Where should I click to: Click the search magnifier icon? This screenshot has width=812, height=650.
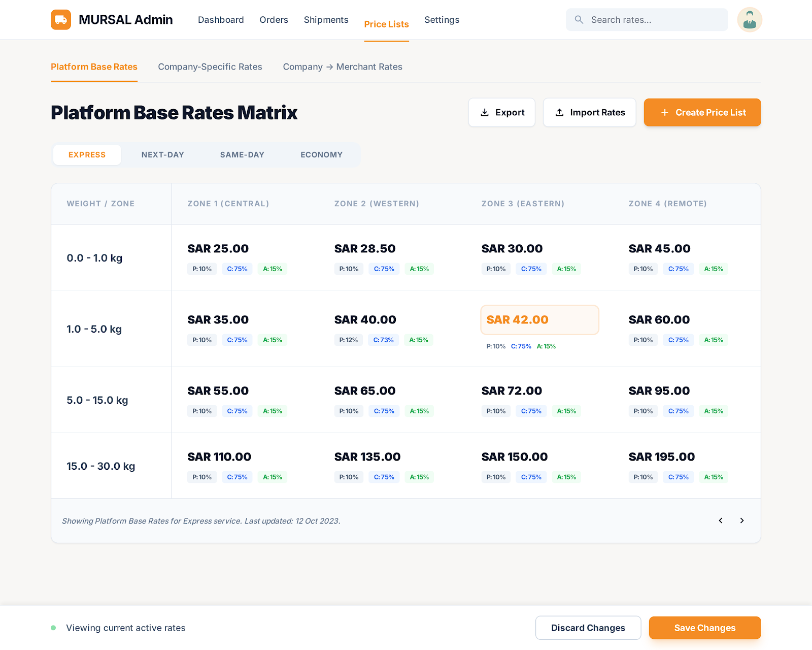pyautogui.click(x=579, y=19)
